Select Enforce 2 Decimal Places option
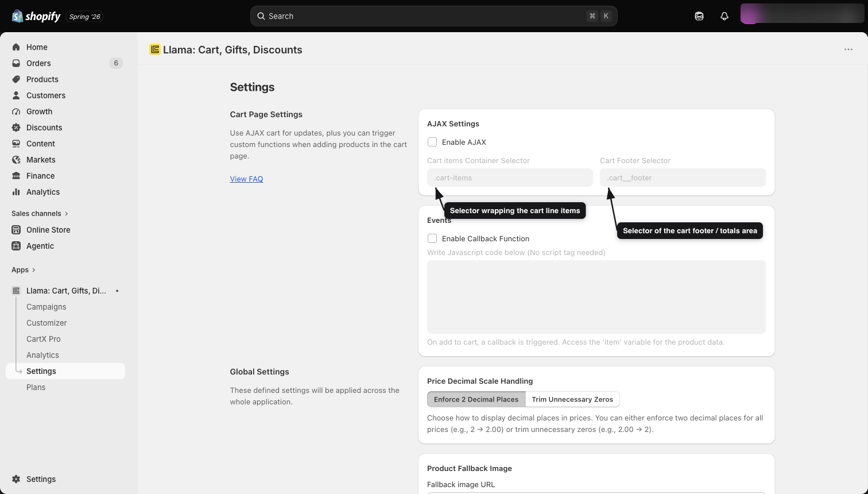This screenshot has width=868, height=494. (476, 399)
